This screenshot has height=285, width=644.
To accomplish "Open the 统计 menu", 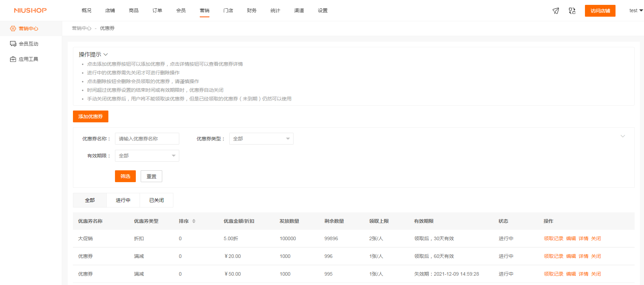I will tap(275, 10).
